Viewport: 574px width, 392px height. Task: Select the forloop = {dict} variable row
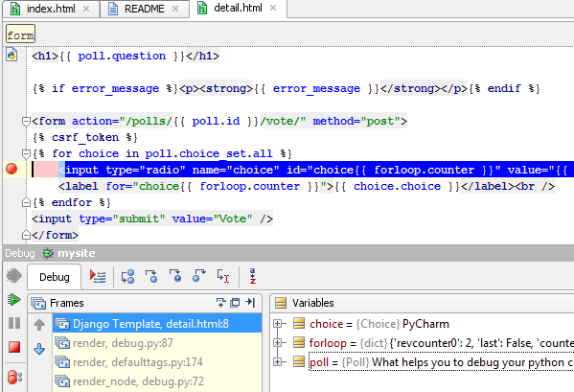441,343
